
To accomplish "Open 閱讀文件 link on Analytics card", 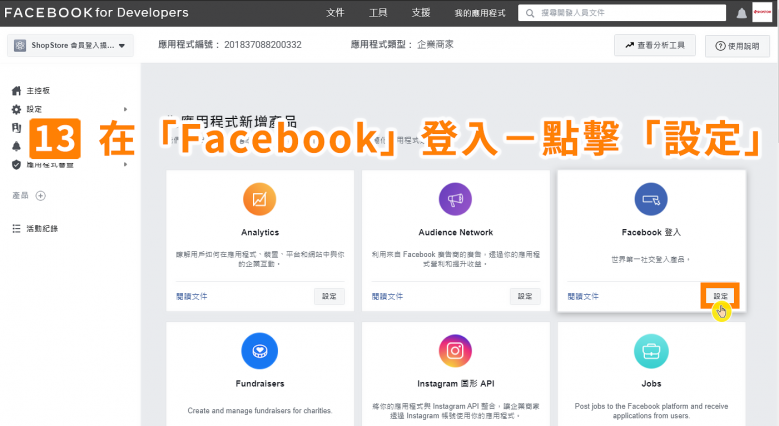I will (192, 296).
